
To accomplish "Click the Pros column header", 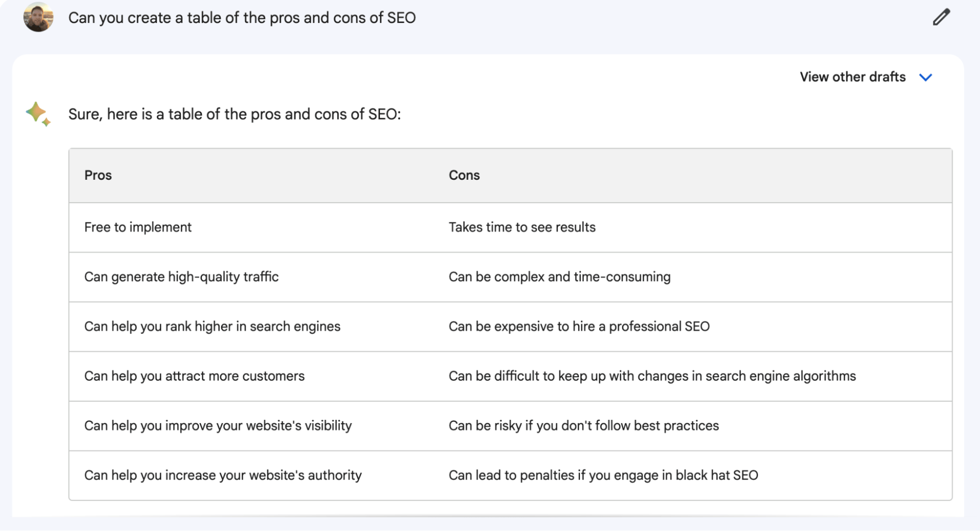I will (x=98, y=174).
